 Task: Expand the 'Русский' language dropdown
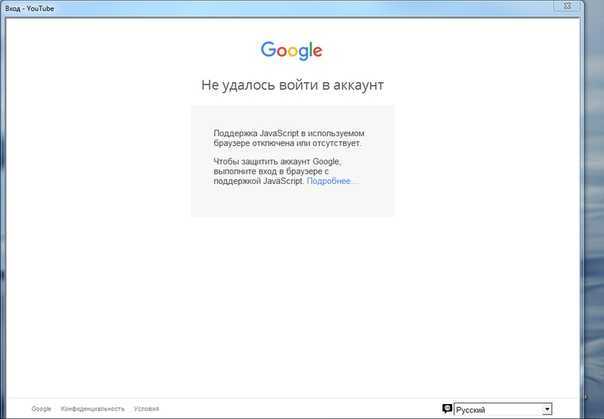[x=503, y=409]
